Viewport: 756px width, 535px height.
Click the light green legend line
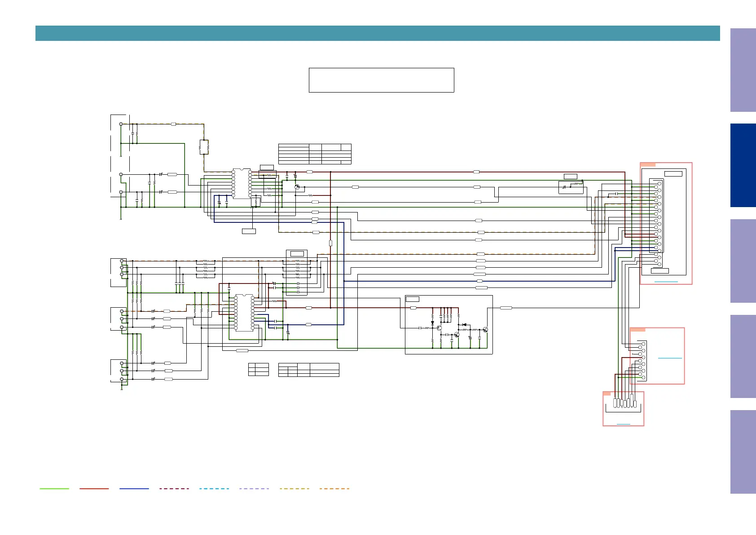54,488
